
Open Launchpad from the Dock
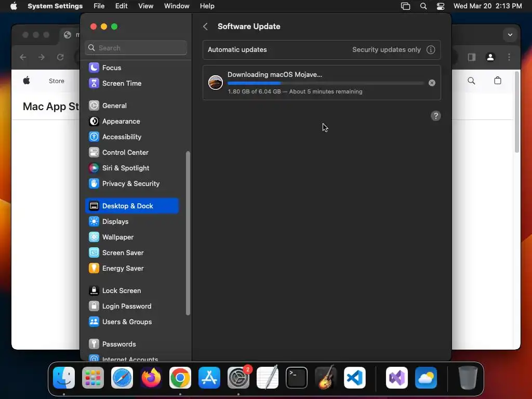[93, 378]
